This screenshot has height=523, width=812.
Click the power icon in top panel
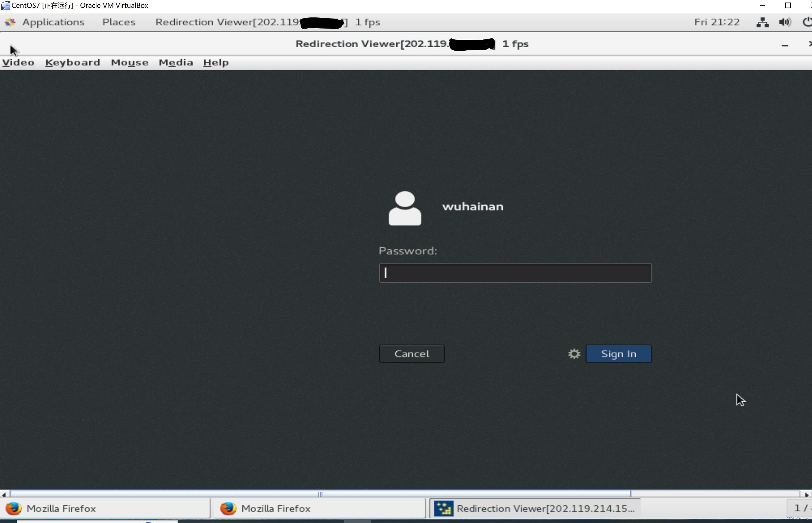pyautogui.click(x=807, y=22)
